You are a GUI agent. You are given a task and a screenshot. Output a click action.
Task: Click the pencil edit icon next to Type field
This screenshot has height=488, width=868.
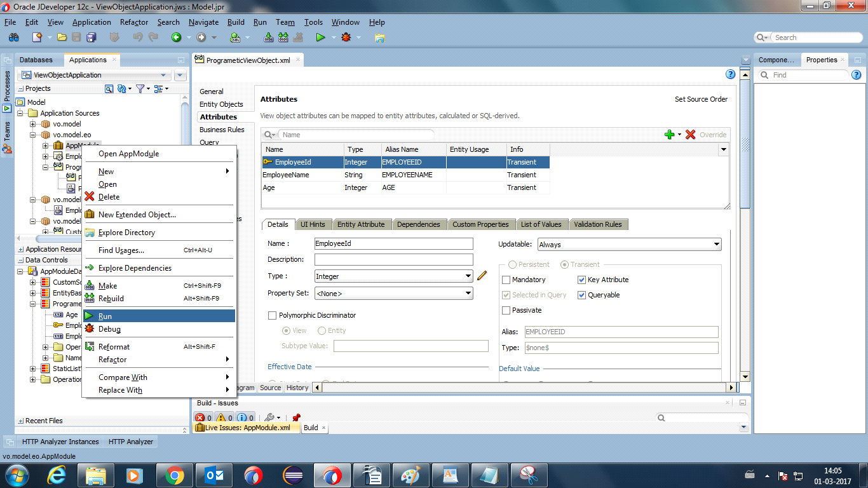[482, 275]
